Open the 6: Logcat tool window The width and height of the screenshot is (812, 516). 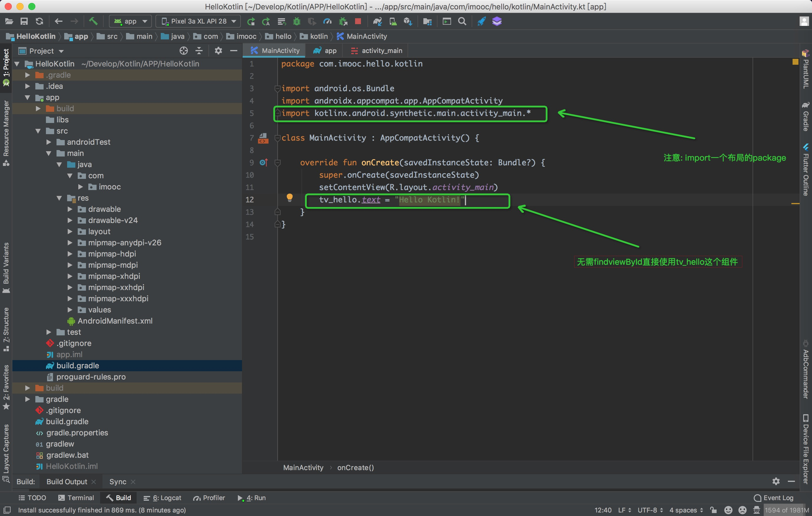pos(162,498)
